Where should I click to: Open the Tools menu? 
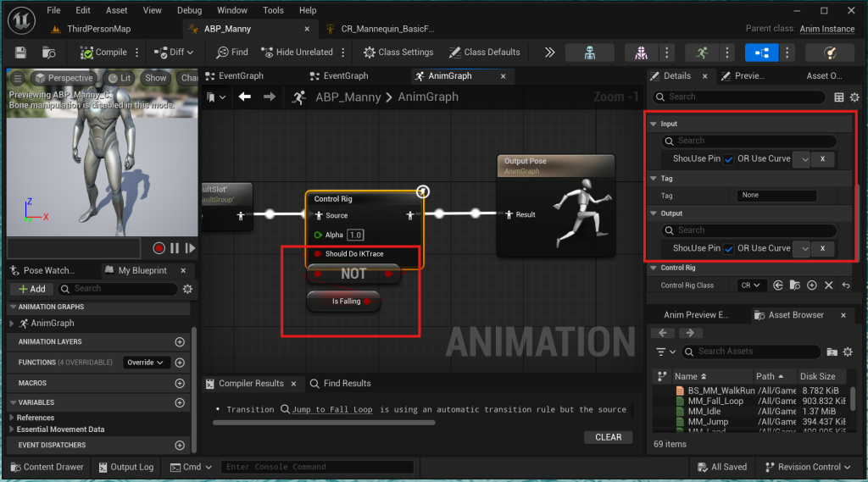pos(273,10)
